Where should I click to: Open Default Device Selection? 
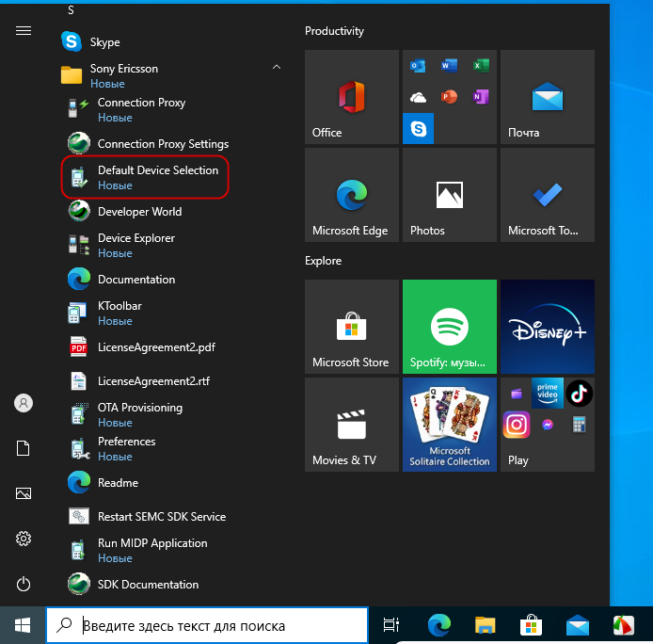tap(145, 178)
